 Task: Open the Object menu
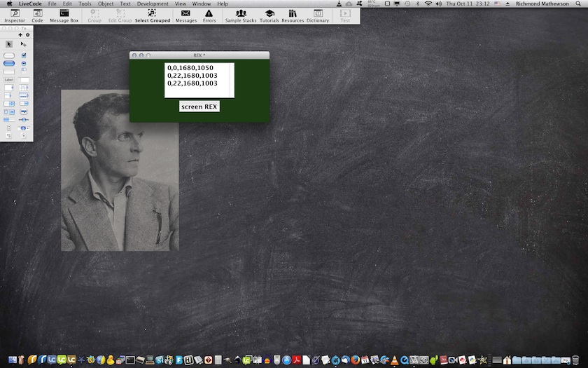click(x=106, y=4)
